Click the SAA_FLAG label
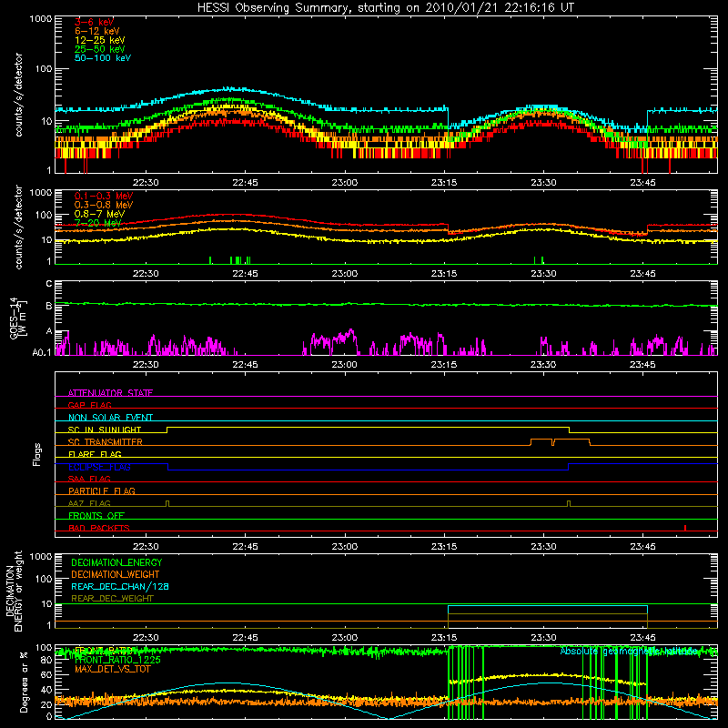 pyautogui.click(x=89, y=479)
